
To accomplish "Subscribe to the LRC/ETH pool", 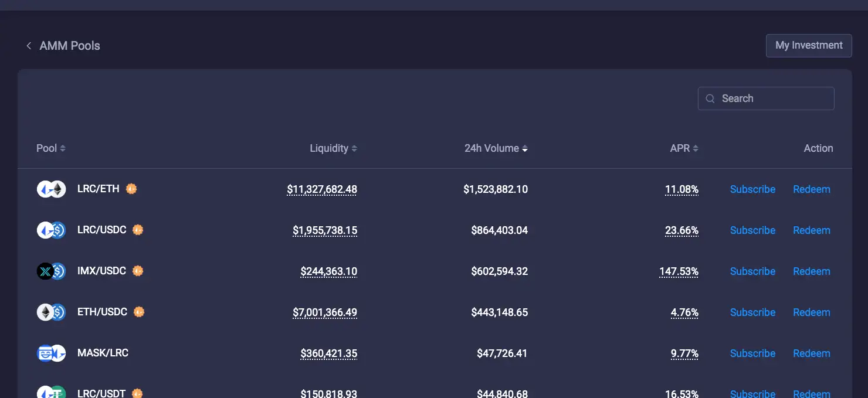I will (x=752, y=189).
